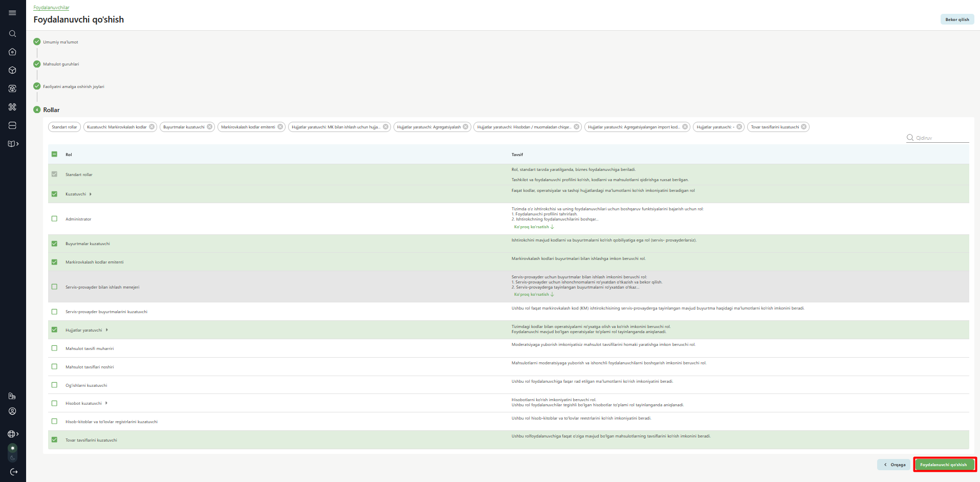Show more of Administrator description
Image resolution: width=980 pixels, height=482 pixels.
[x=534, y=227]
